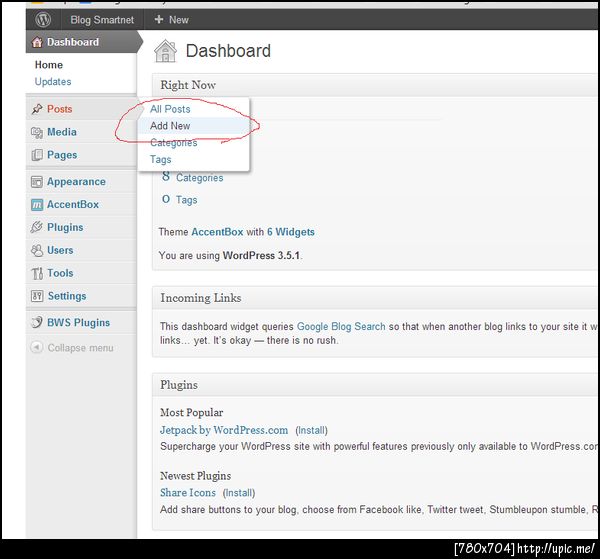Click the Collapse menu text

click(x=80, y=348)
